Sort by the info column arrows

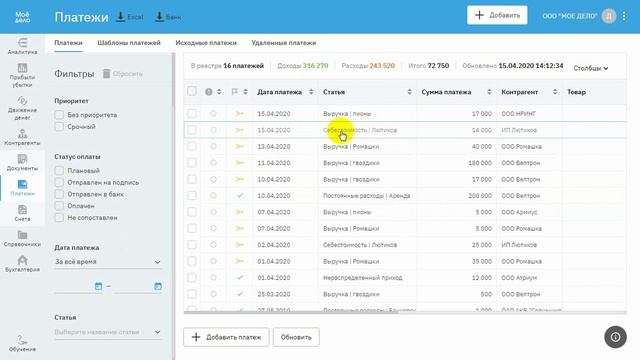pos(219,92)
